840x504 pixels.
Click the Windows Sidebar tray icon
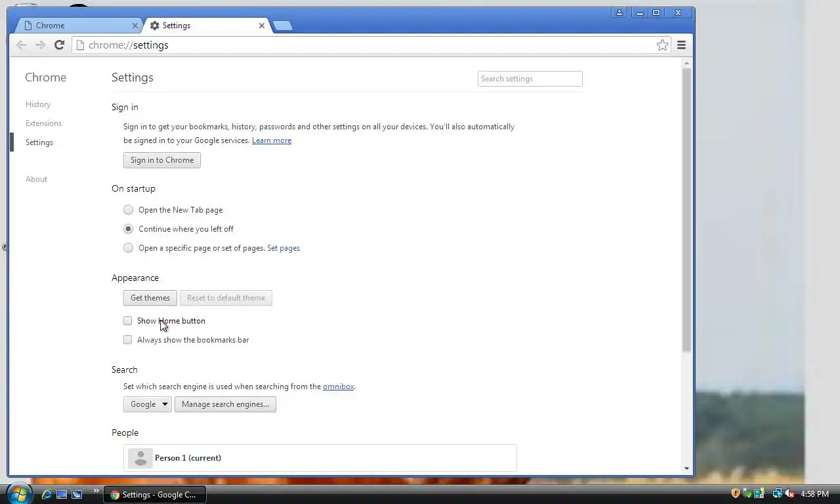click(x=759, y=493)
